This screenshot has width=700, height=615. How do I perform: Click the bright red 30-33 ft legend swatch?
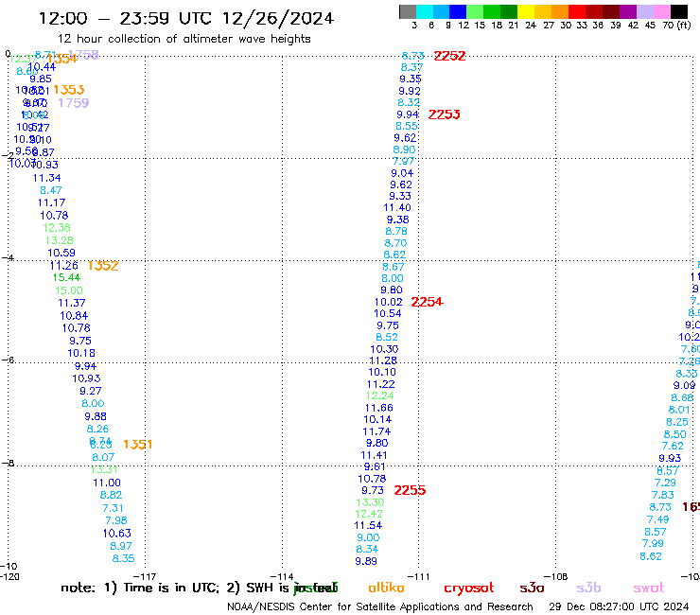[577, 11]
